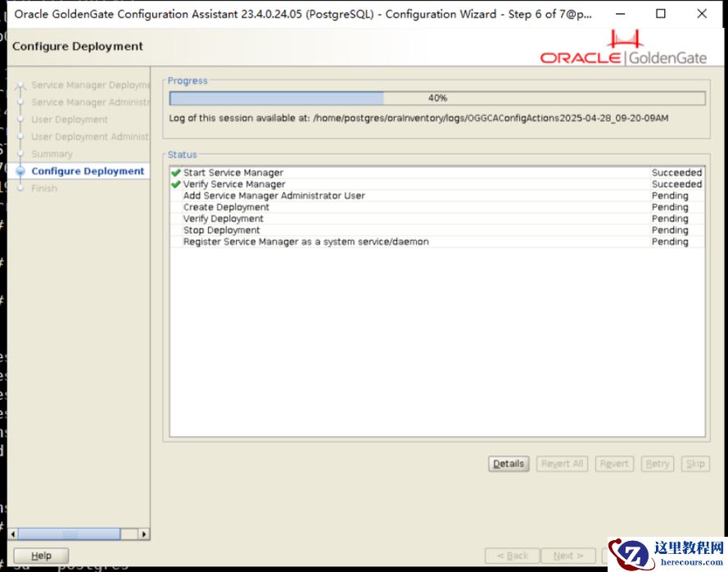
Task: Click Succeeded status of Verify Service Manager
Action: [x=676, y=184]
